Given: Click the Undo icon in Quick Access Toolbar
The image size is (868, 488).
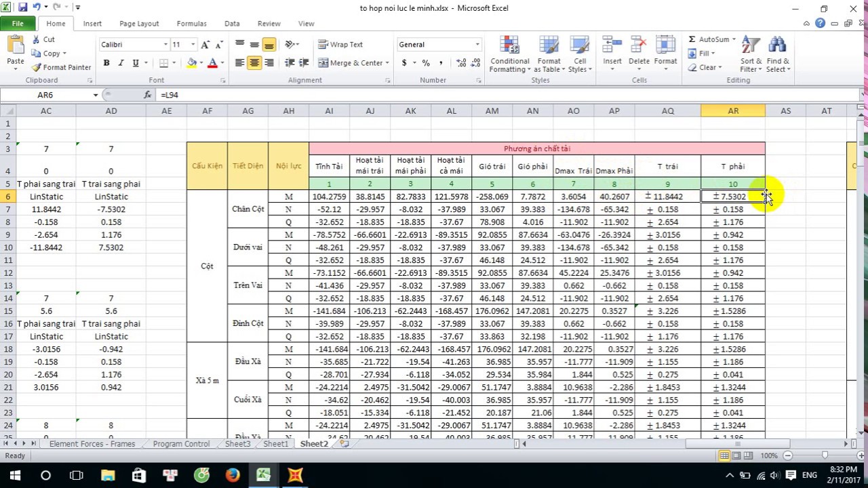Looking at the screenshot, I should [x=36, y=7].
